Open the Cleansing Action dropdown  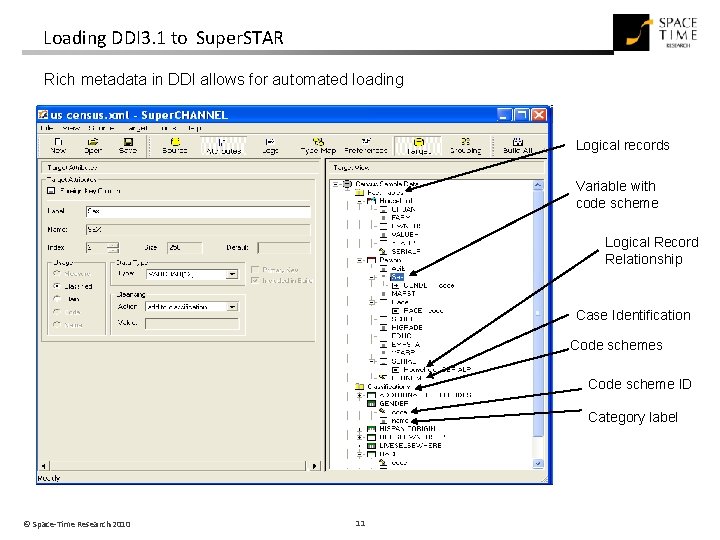(x=233, y=307)
